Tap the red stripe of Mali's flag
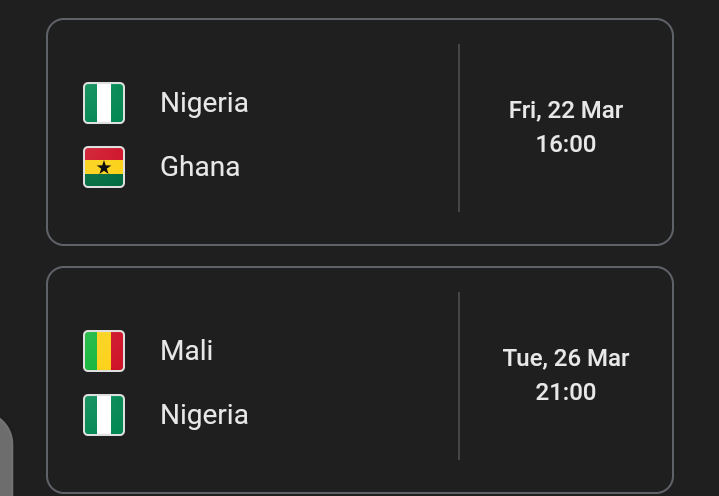 point(117,351)
